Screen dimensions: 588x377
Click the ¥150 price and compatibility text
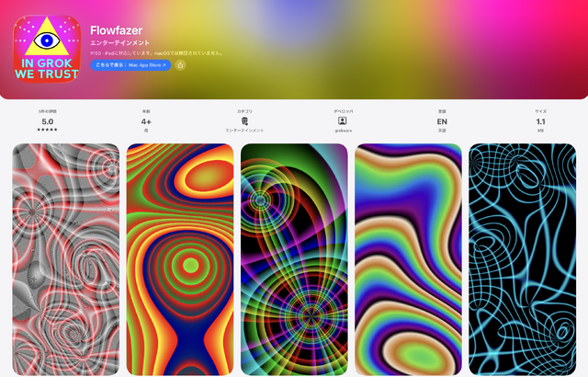point(156,53)
